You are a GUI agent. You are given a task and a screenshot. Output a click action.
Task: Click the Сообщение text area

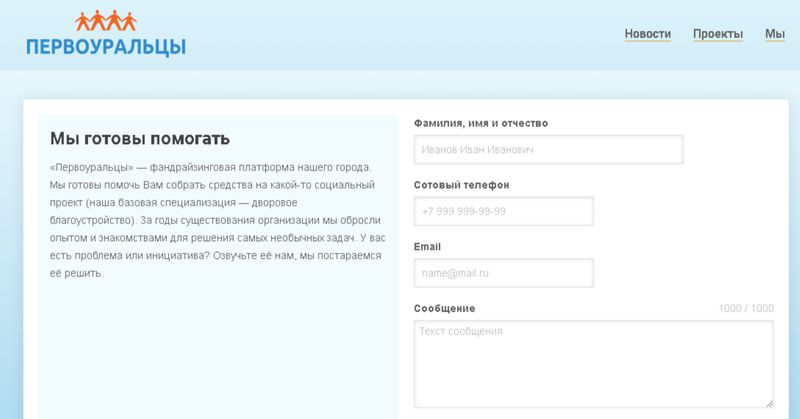click(x=594, y=364)
